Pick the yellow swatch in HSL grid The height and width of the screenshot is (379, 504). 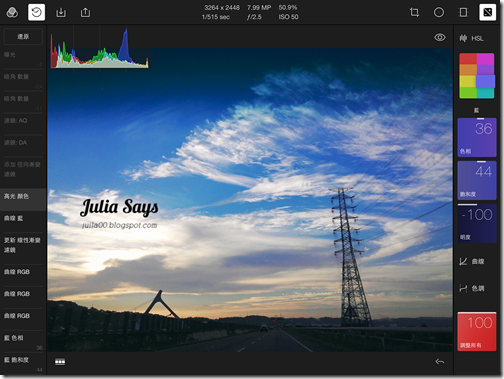468,81
